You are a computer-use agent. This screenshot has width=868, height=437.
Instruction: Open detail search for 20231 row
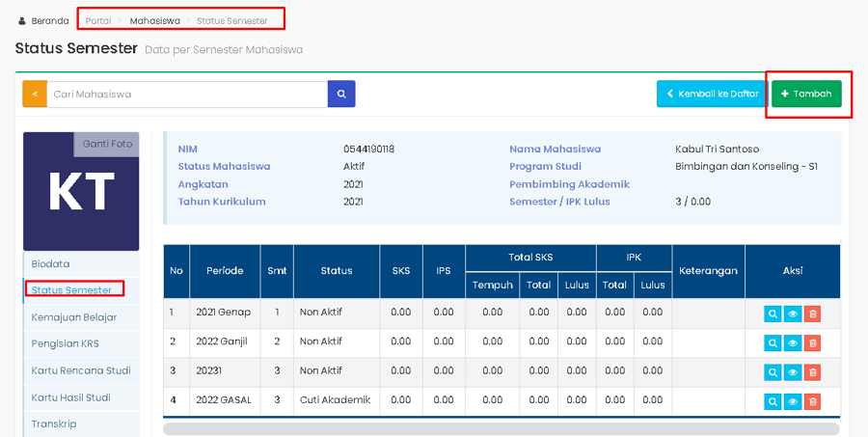773,372
